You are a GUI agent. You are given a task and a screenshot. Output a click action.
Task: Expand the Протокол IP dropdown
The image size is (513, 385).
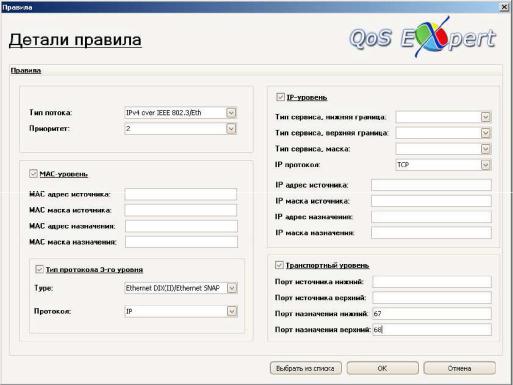click(232, 311)
